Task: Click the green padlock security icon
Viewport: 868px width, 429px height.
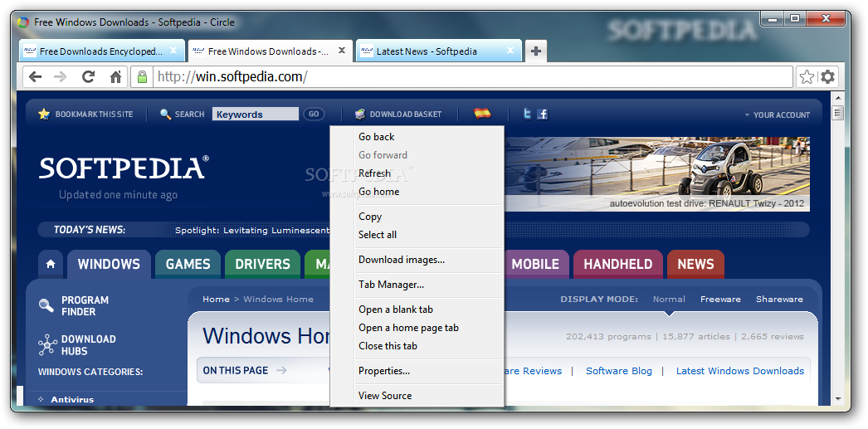Action: click(x=142, y=76)
